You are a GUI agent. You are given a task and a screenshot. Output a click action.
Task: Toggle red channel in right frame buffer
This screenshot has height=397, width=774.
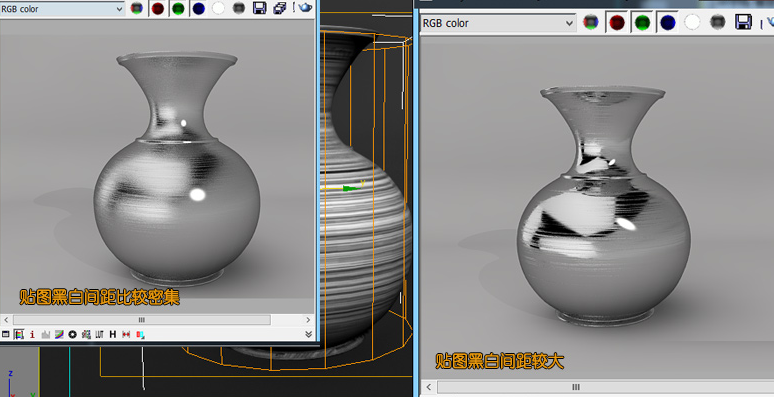point(617,23)
